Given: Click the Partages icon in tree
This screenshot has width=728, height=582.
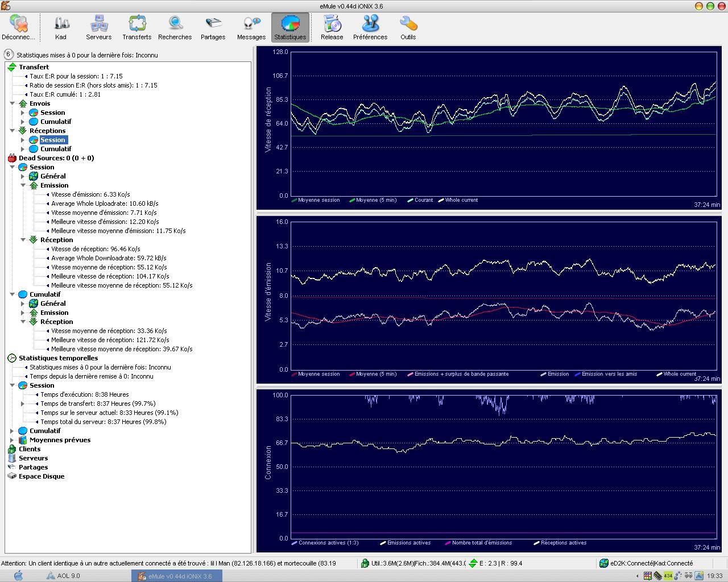Looking at the screenshot, I should pos(13,467).
